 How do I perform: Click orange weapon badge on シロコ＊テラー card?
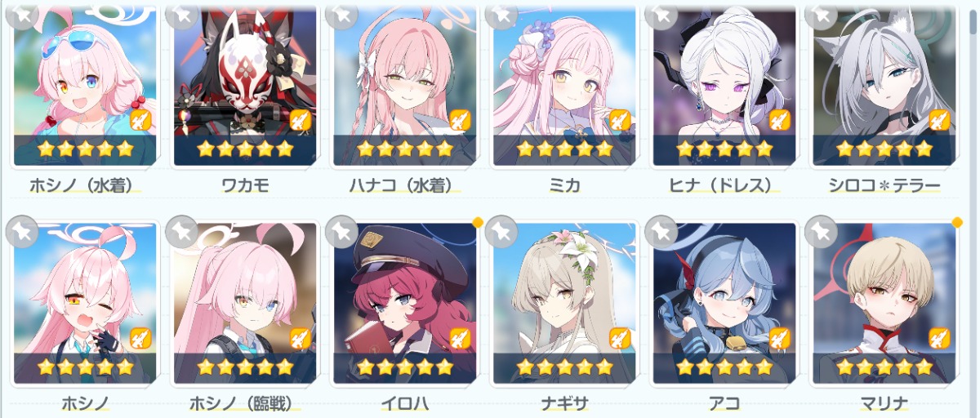(939, 120)
